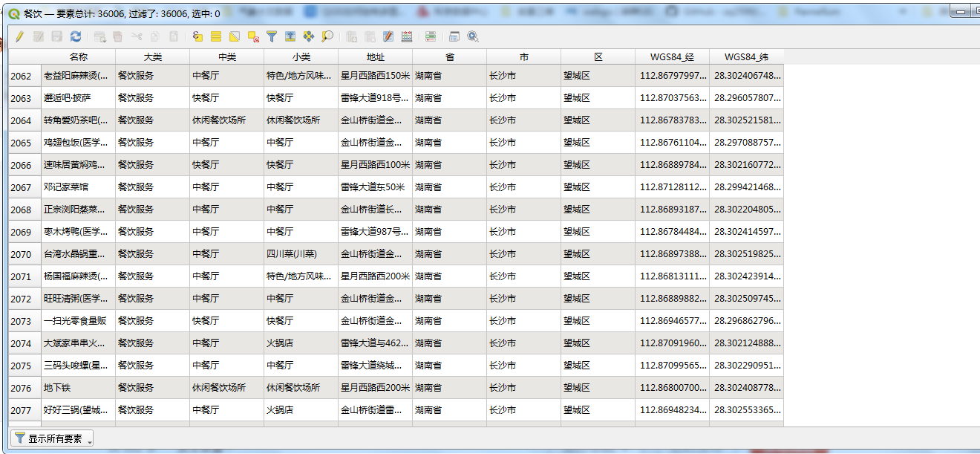Image resolution: width=980 pixels, height=454 pixels.
Task: Select row number 2070
Action: tap(22, 254)
